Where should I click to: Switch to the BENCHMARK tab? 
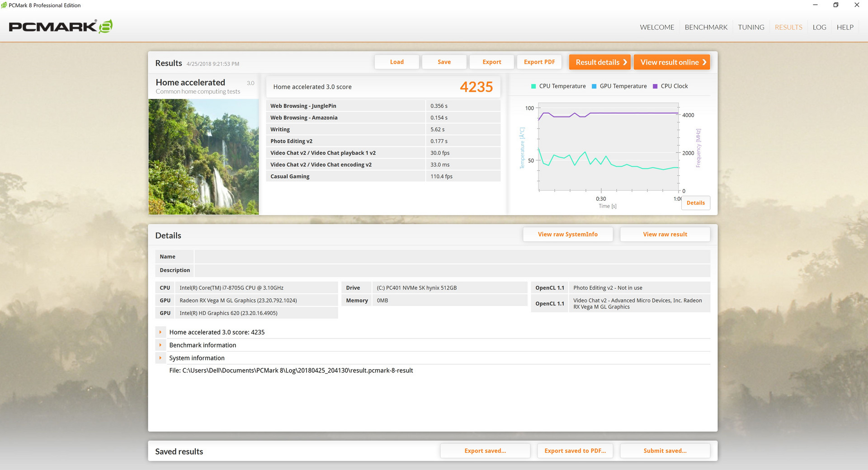click(x=706, y=27)
